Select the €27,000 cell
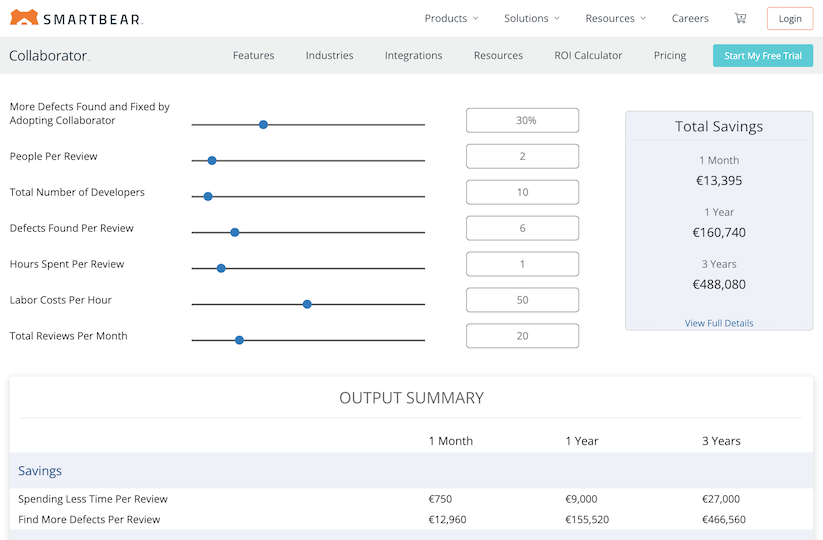The width and height of the screenshot is (823, 540). coord(721,499)
